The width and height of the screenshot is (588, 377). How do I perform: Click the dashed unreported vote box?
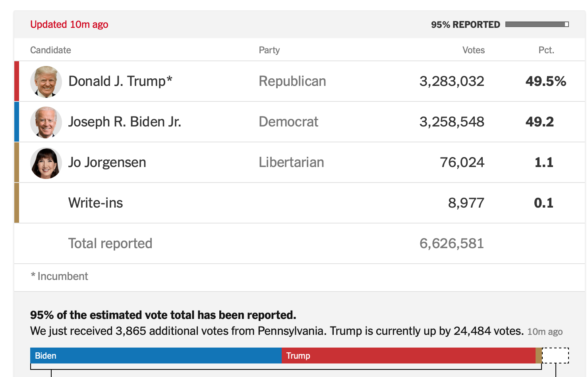pos(555,356)
